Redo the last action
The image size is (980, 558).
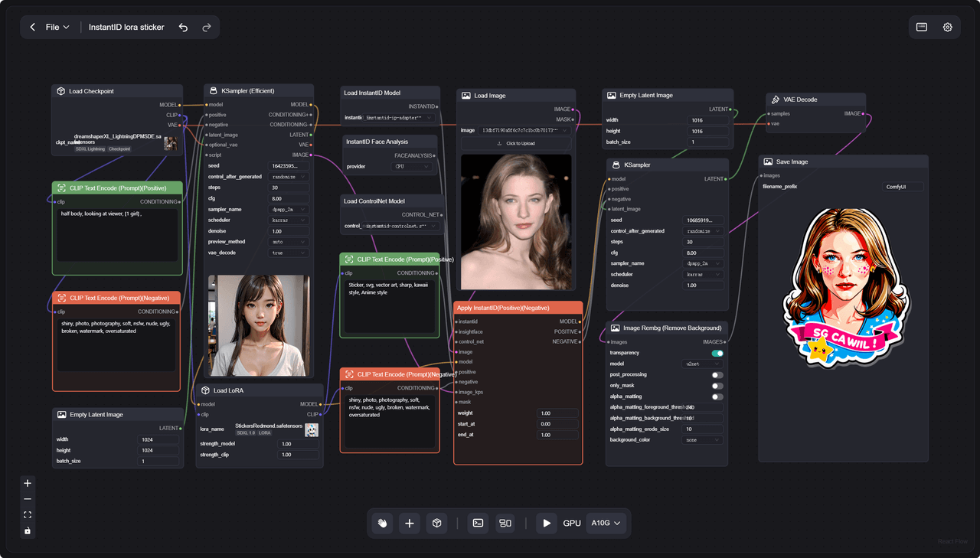(207, 28)
